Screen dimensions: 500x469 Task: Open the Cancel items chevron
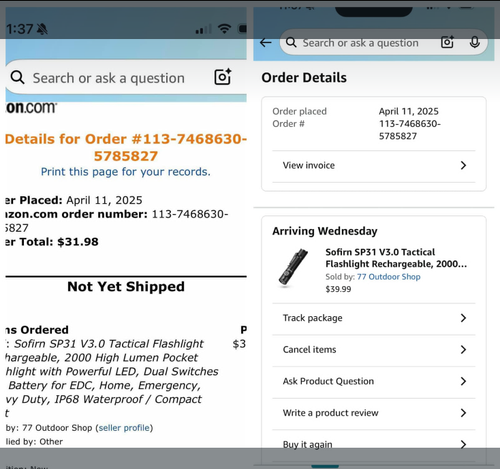(463, 350)
